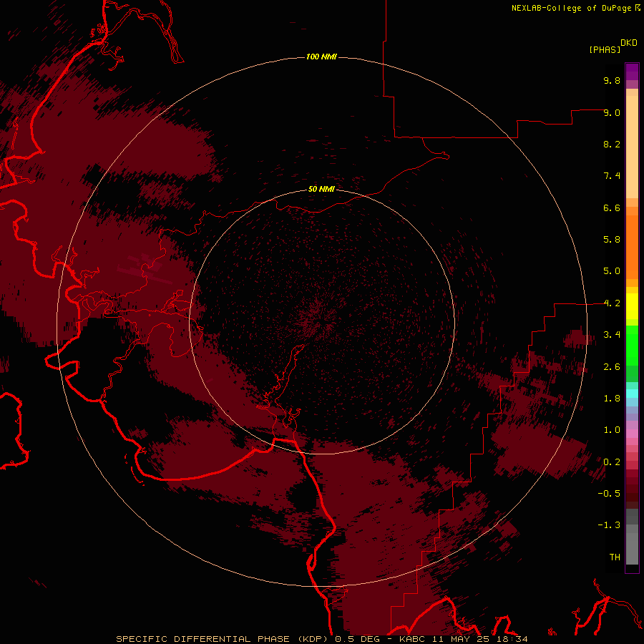The width and height of the screenshot is (644, 644).
Task: Click the 11 MAY 25 date text
Action: pos(459,639)
